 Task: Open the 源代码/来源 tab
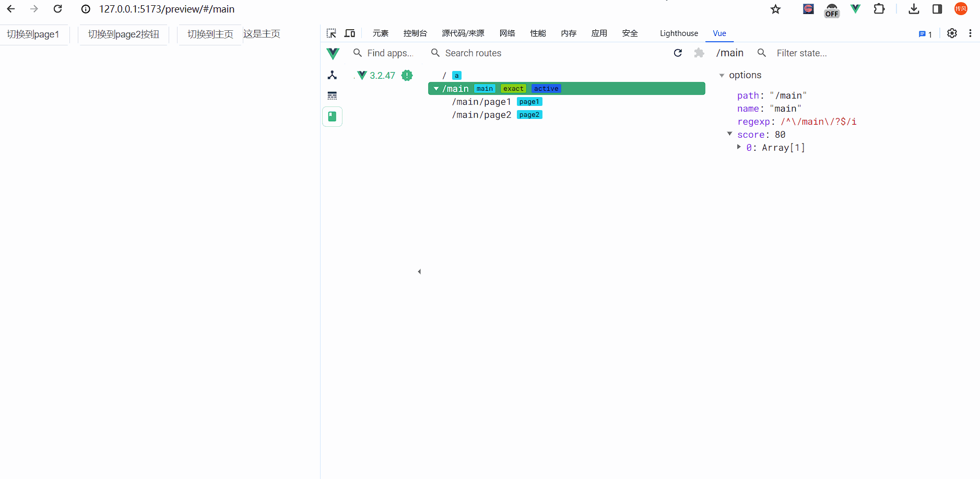(x=463, y=33)
